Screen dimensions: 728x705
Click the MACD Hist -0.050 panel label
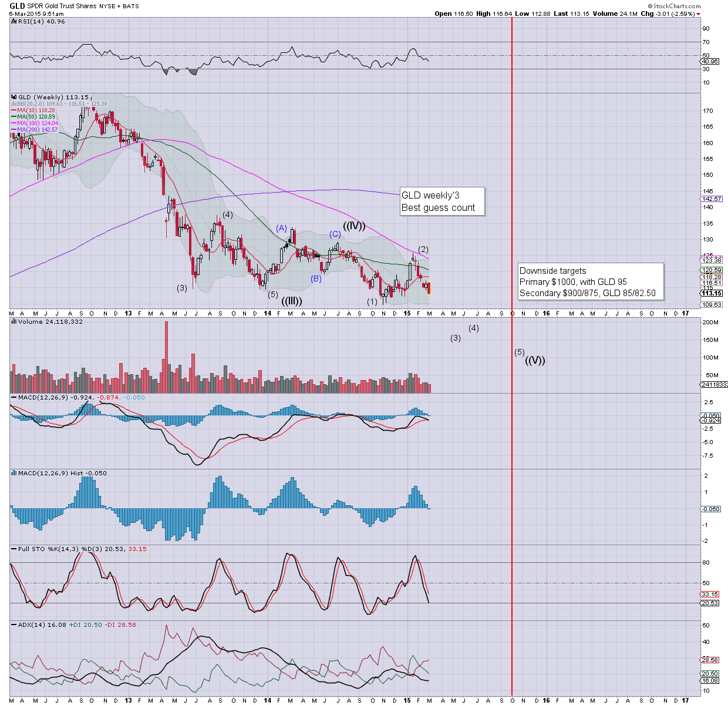coord(62,473)
